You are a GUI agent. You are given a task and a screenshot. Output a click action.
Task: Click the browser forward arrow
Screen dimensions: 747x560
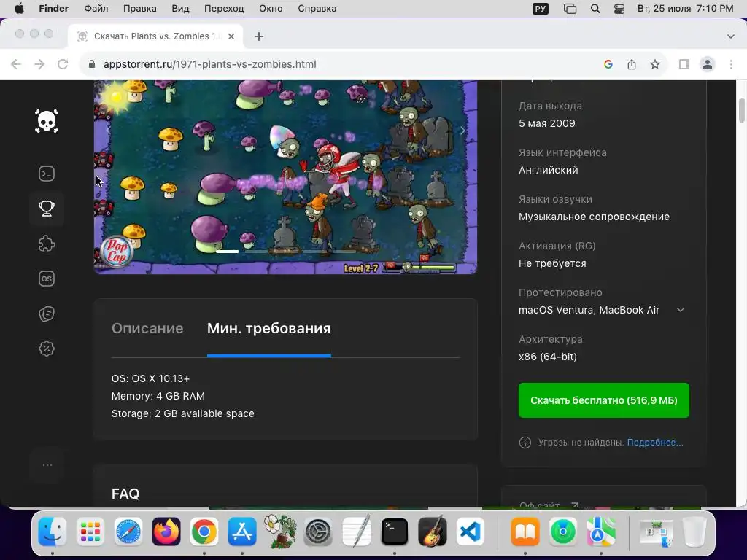point(39,64)
